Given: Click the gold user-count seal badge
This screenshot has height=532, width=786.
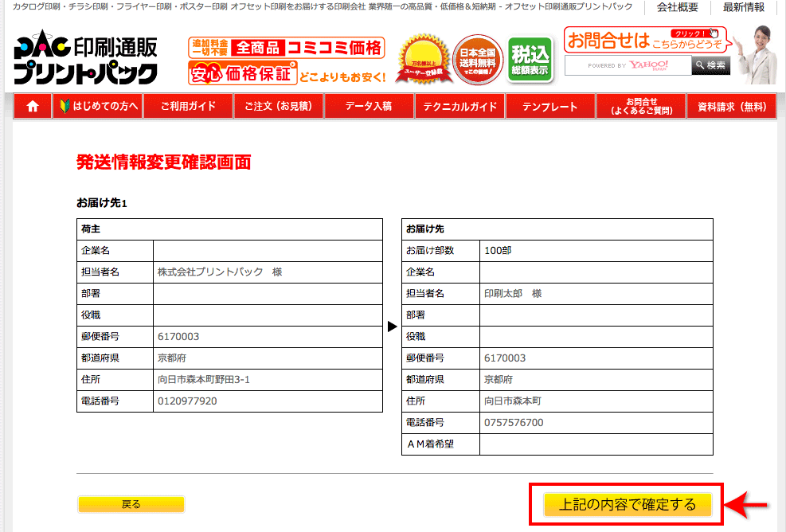Looking at the screenshot, I should click(424, 57).
